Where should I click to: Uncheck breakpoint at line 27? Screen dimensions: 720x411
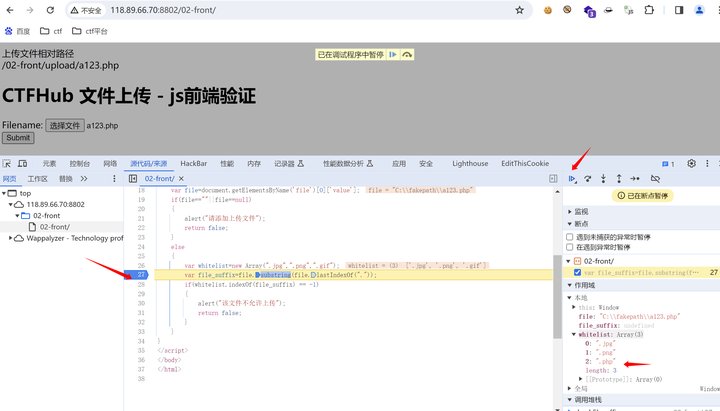pos(577,272)
